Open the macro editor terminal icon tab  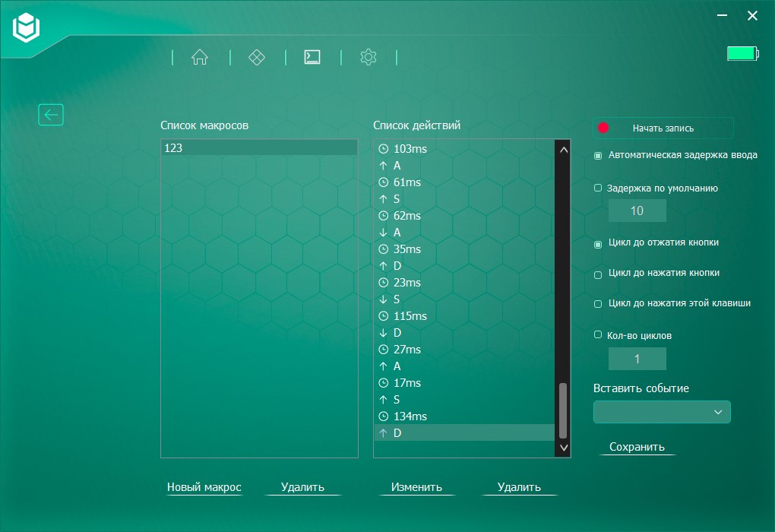coord(312,57)
